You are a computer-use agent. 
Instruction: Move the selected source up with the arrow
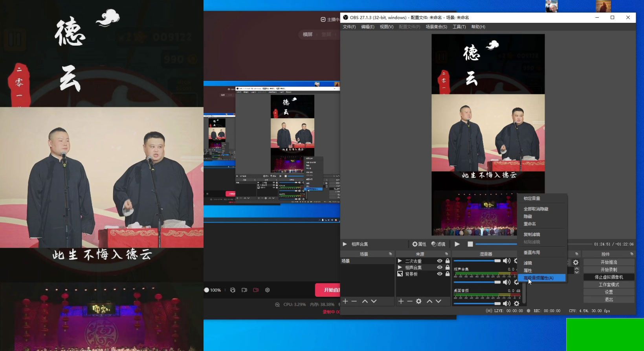(429, 301)
